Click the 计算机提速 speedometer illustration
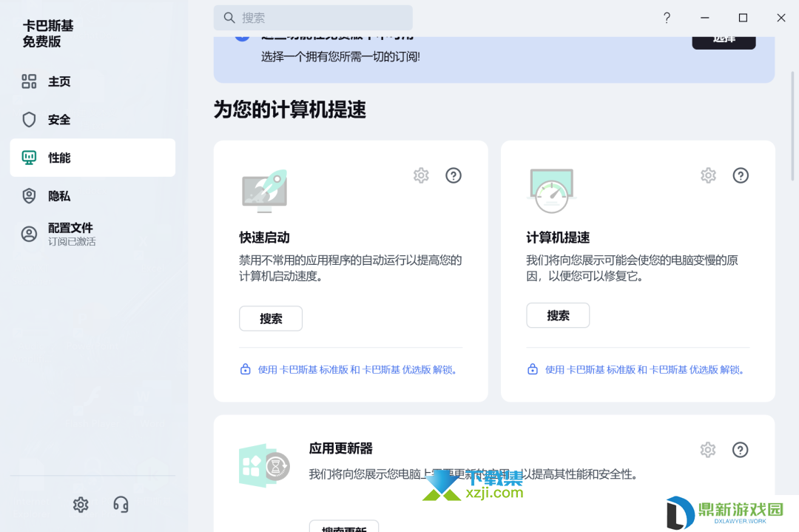 [x=552, y=191]
